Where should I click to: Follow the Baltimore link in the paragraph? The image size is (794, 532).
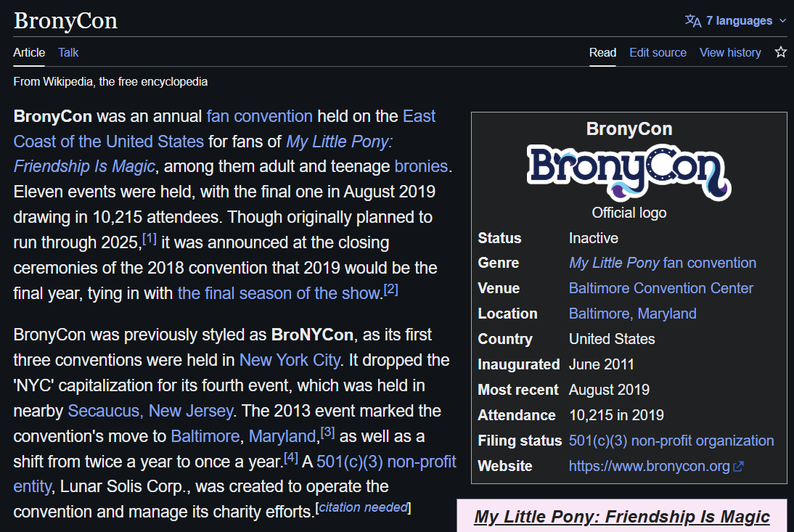click(205, 436)
